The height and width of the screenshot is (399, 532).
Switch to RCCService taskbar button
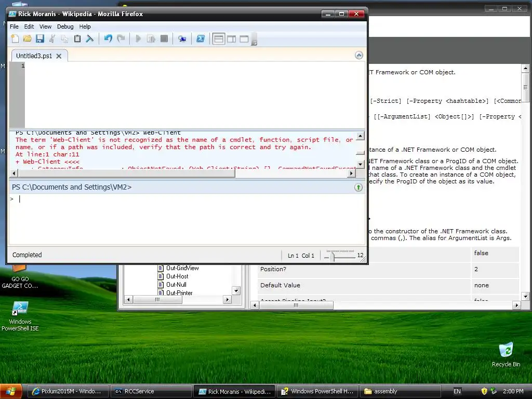(151, 391)
